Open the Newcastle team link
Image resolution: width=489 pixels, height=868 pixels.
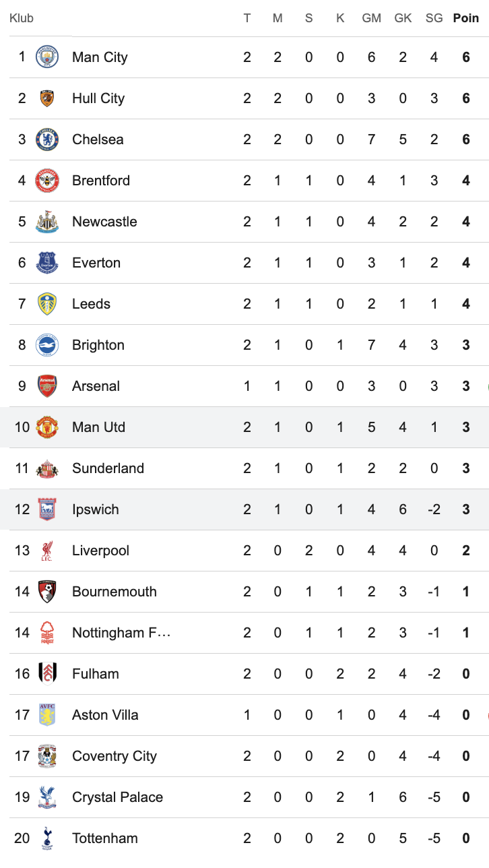[104, 222]
